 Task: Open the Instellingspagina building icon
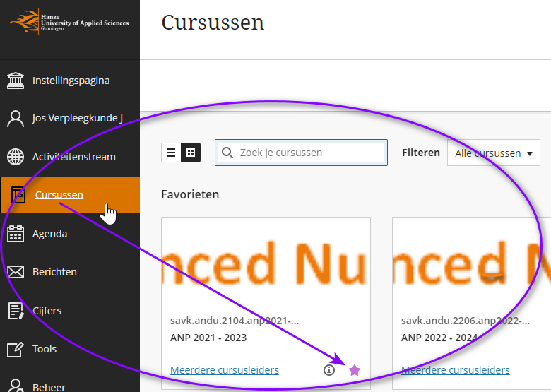[x=16, y=81]
